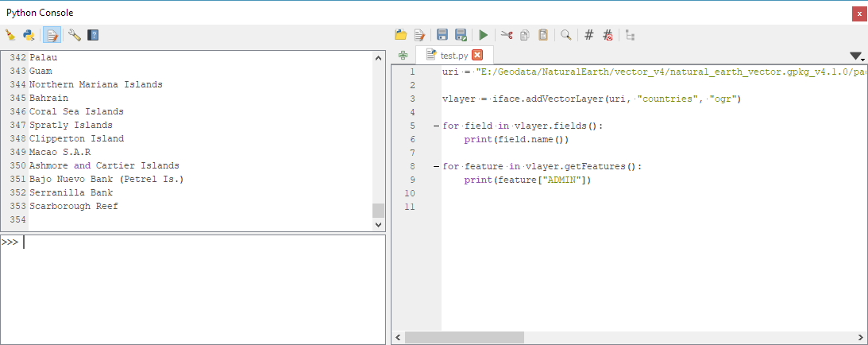
Task: Copy the selected editor text
Action: pyautogui.click(x=525, y=36)
